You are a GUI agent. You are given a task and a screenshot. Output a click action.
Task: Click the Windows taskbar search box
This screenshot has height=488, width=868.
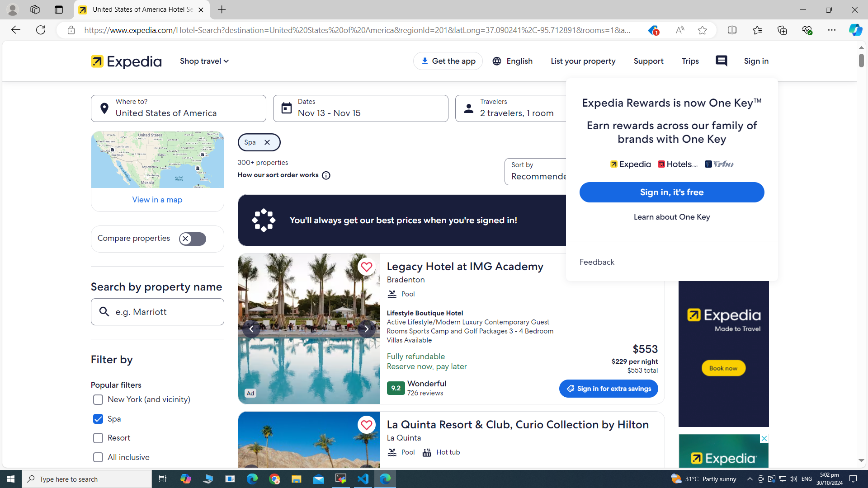coord(87,479)
